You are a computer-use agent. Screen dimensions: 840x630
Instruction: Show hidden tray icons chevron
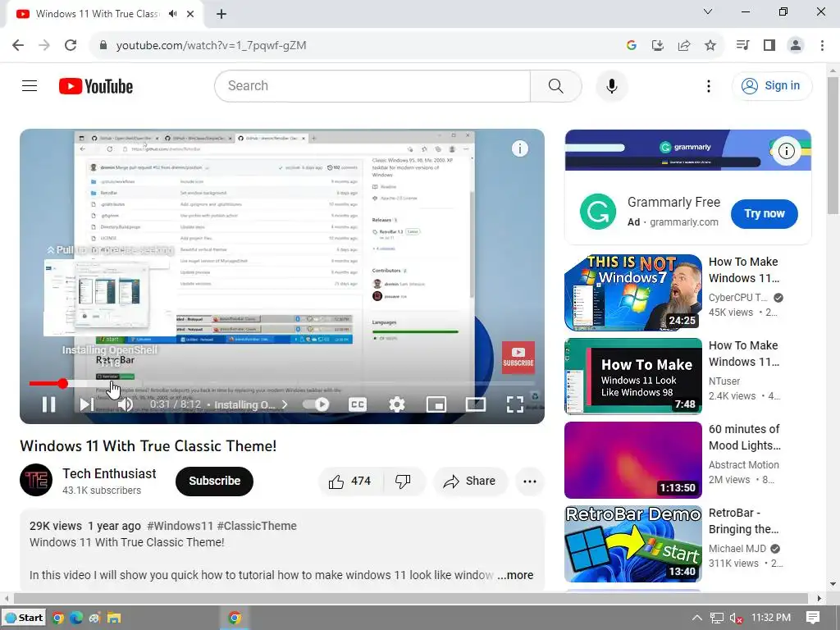coord(696,618)
